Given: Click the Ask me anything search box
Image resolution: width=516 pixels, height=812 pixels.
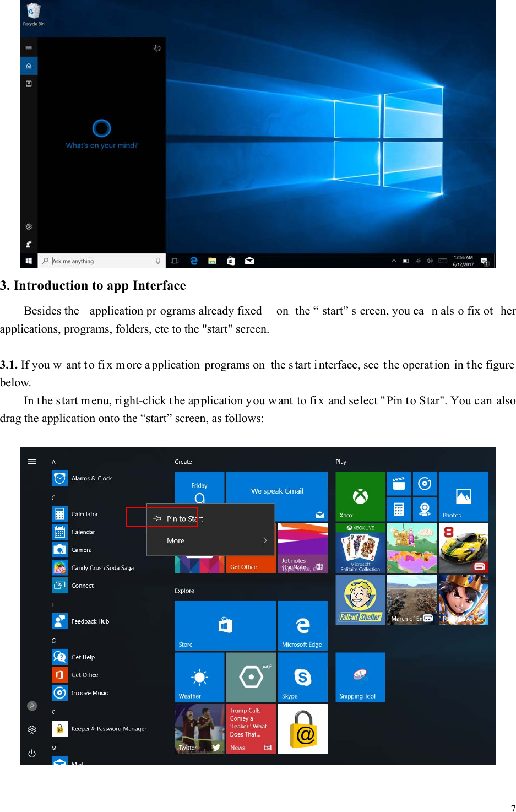Looking at the screenshot, I should pos(99,261).
